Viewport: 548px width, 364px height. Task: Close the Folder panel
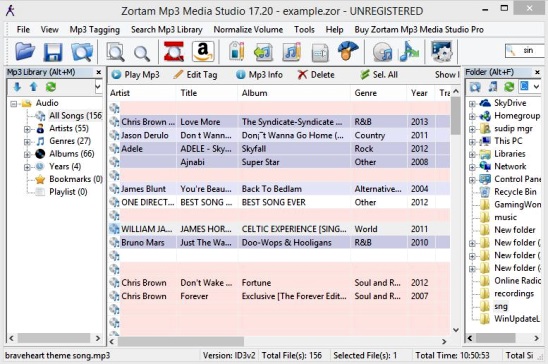point(537,72)
